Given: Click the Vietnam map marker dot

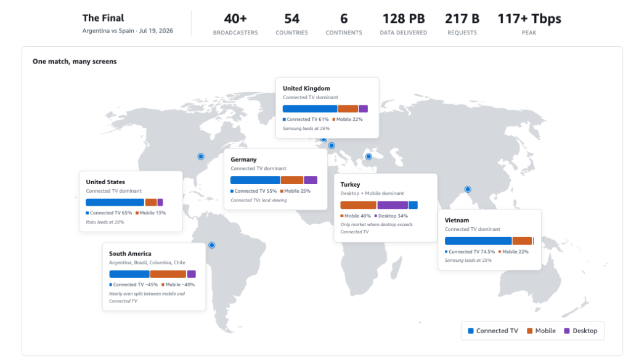Looking at the screenshot, I should pyautogui.click(x=468, y=189).
